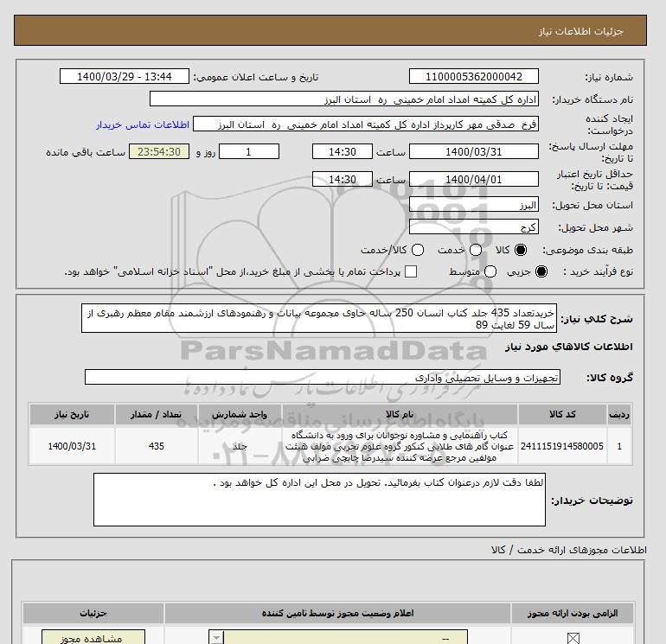666x644 pixels.
Task: Click delivery province field البرز
Action: pyautogui.click(x=474, y=205)
